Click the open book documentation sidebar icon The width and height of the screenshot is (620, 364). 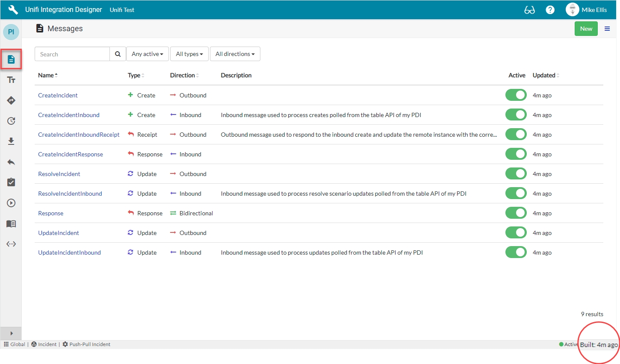11,223
